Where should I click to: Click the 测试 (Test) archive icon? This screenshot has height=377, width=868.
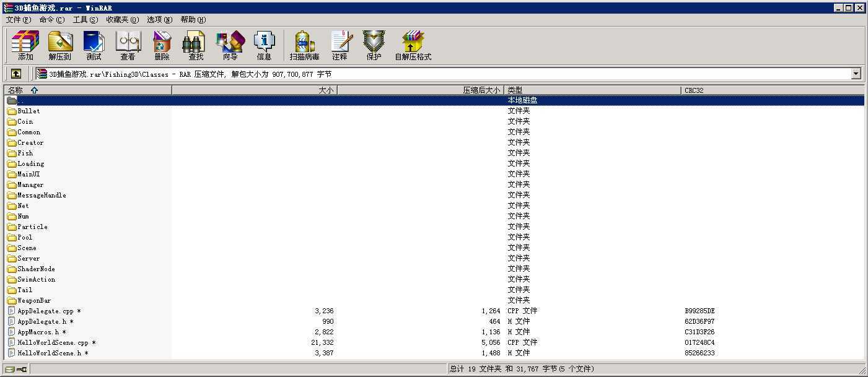click(94, 46)
